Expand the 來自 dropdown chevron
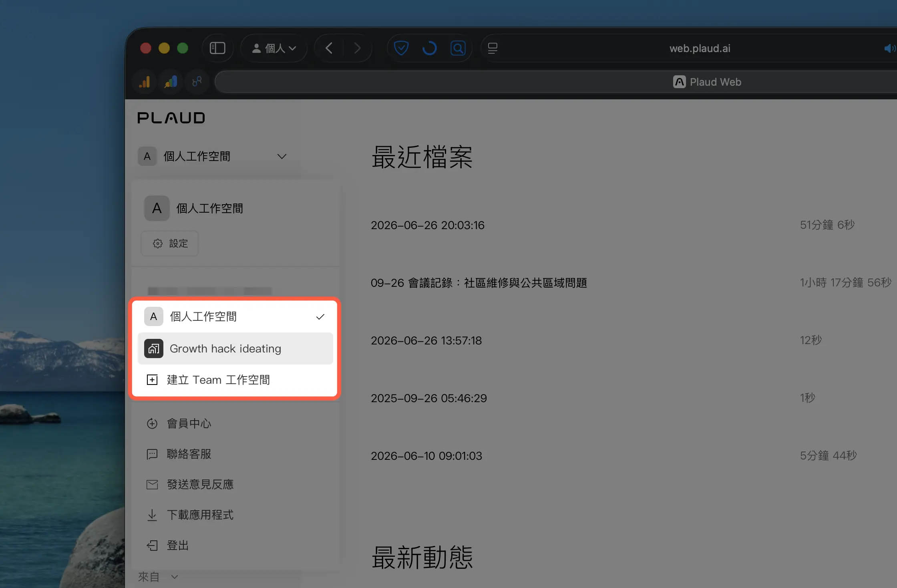This screenshot has width=897, height=588. pyautogui.click(x=174, y=577)
